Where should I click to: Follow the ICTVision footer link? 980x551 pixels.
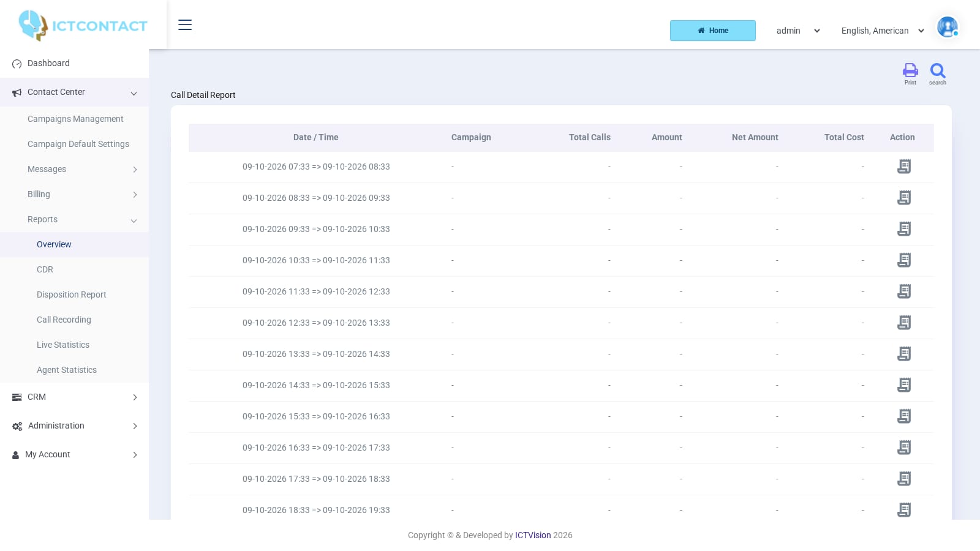pos(533,535)
